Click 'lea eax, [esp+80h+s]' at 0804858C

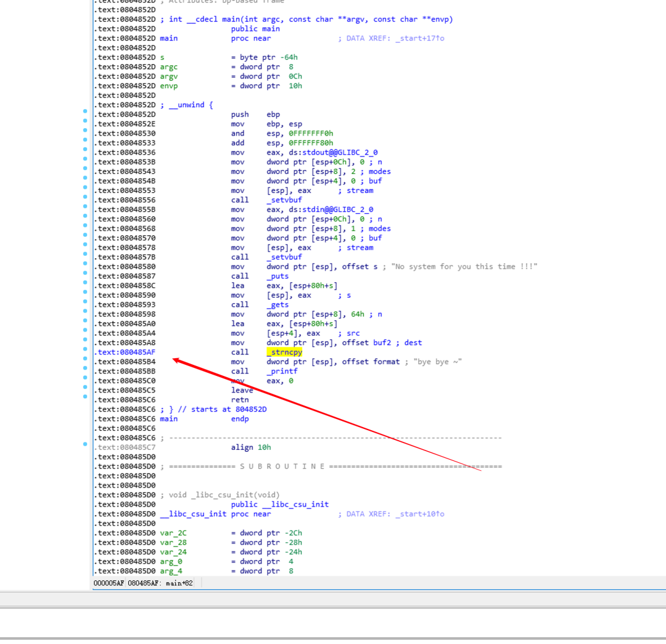tap(284, 286)
